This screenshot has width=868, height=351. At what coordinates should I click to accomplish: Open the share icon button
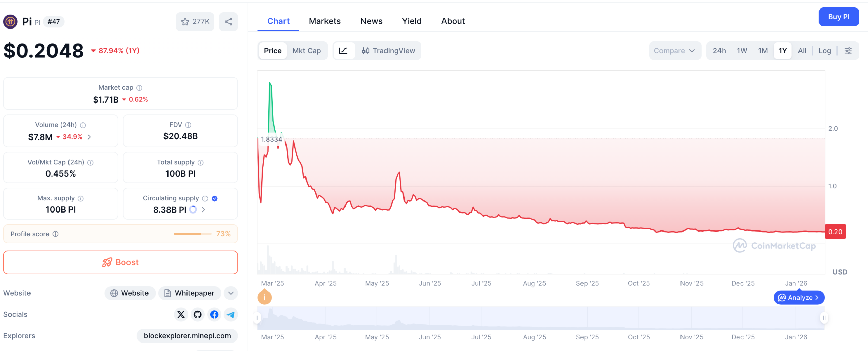[229, 22]
